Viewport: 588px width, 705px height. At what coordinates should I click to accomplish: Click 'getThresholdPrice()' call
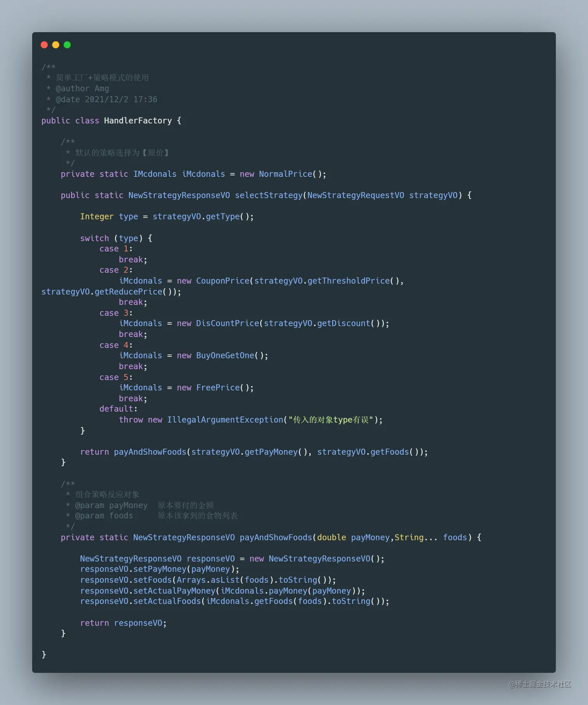click(x=353, y=281)
